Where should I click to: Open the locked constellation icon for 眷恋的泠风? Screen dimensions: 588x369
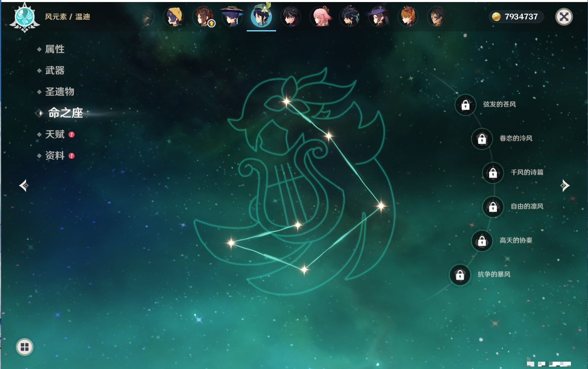point(482,139)
